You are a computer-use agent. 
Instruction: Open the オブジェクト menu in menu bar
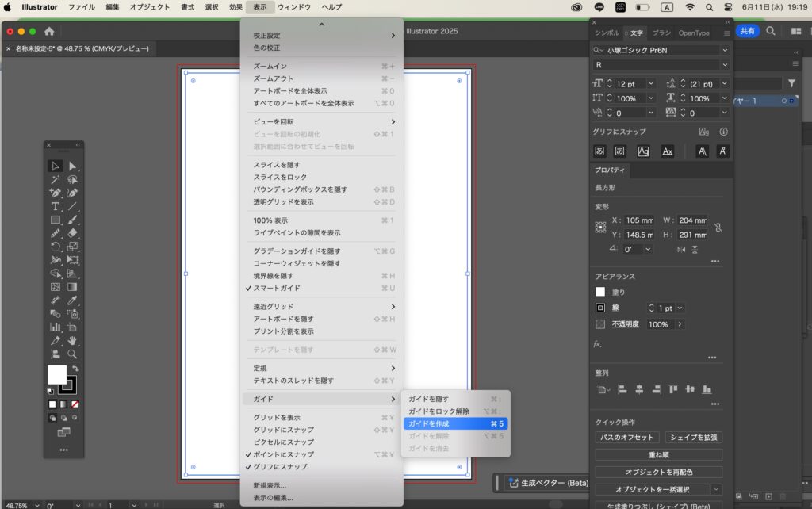coord(150,6)
